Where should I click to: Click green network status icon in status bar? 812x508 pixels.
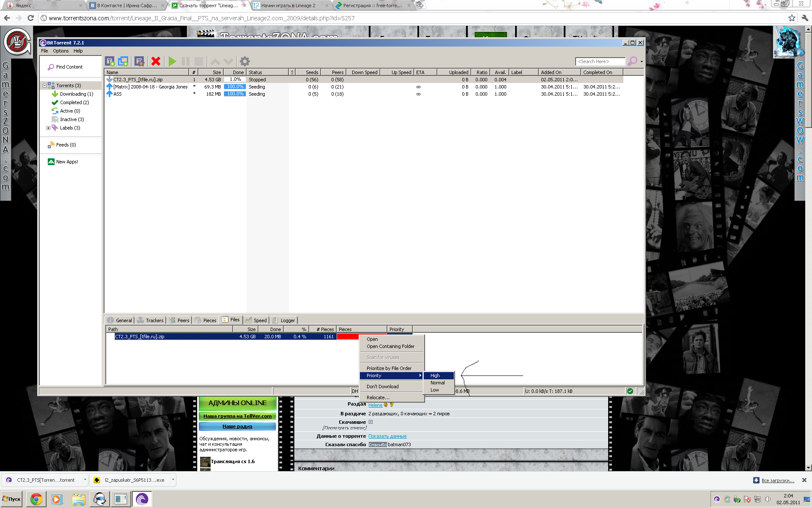(x=630, y=391)
